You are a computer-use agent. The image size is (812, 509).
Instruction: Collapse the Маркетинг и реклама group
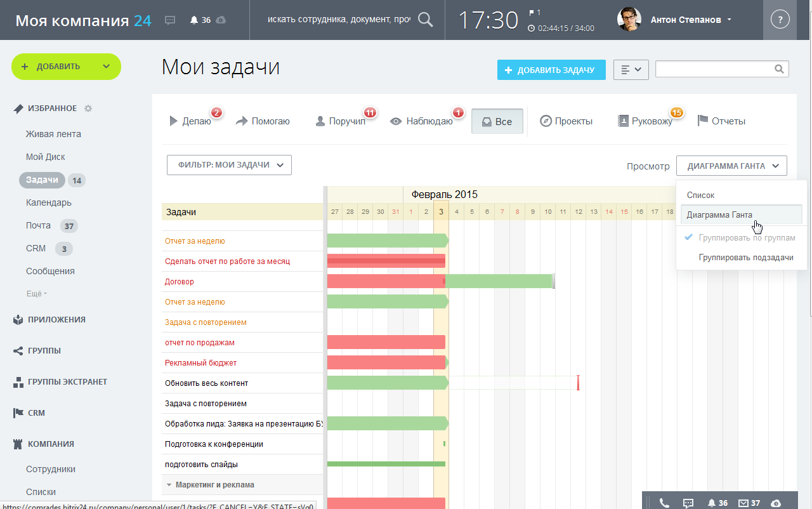(169, 485)
